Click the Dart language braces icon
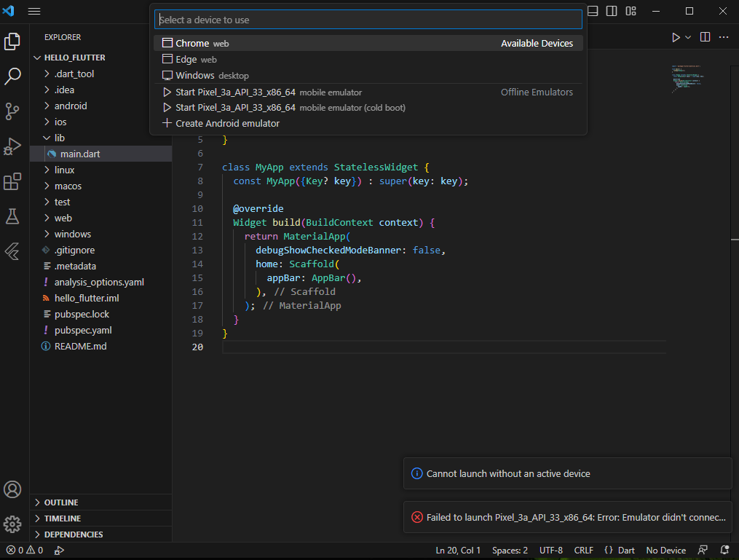This screenshot has height=560, width=739. (x=609, y=550)
